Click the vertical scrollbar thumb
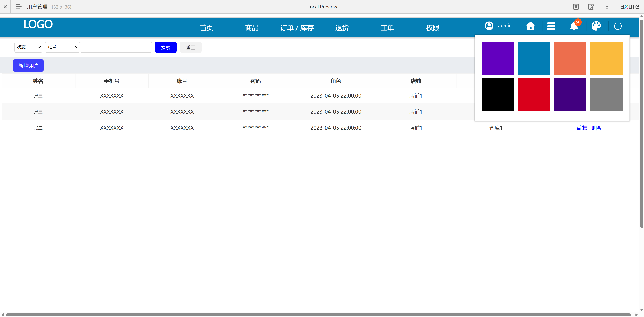 [x=641, y=124]
